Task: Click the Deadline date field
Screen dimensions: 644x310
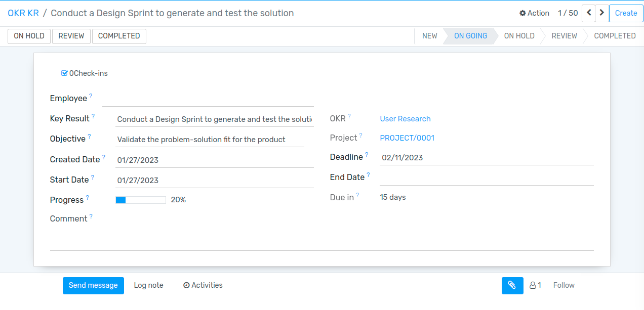Action: [486, 157]
